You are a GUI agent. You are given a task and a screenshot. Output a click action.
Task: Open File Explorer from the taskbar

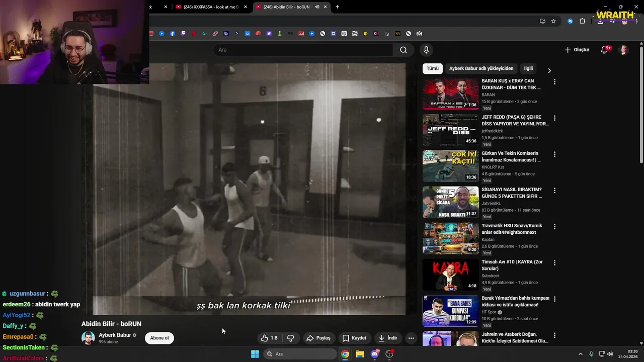pyautogui.click(x=360, y=354)
